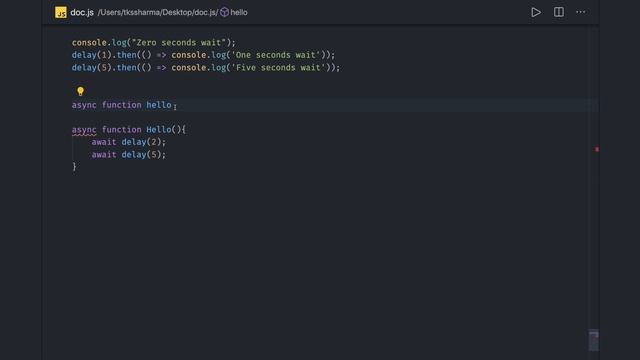Place cursor in 'Zero seconds wait' string
The height and width of the screenshot is (360, 640).
(x=178, y=42)
